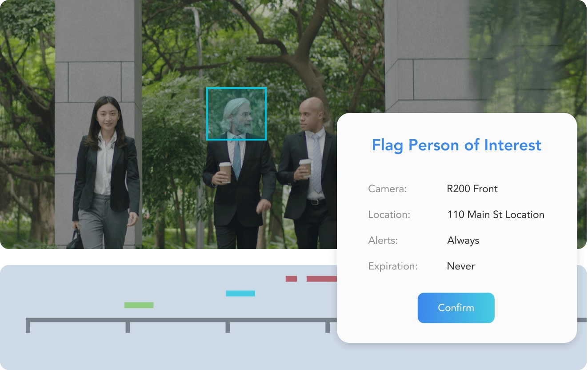The height and width of the screenshot is (370, 588).
Task: Click the cyan event marker on timeline
Action: 240,294
